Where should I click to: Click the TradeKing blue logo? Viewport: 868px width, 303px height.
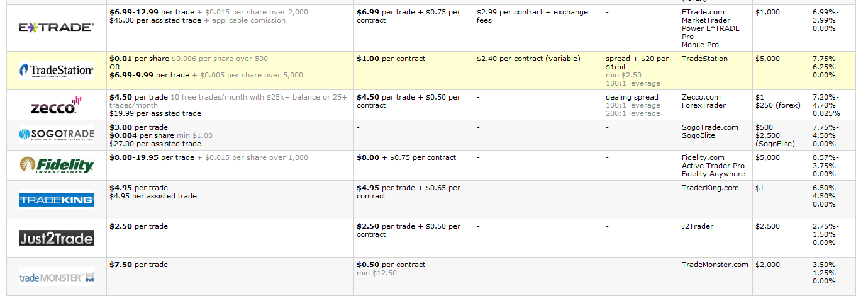point(56,200)
